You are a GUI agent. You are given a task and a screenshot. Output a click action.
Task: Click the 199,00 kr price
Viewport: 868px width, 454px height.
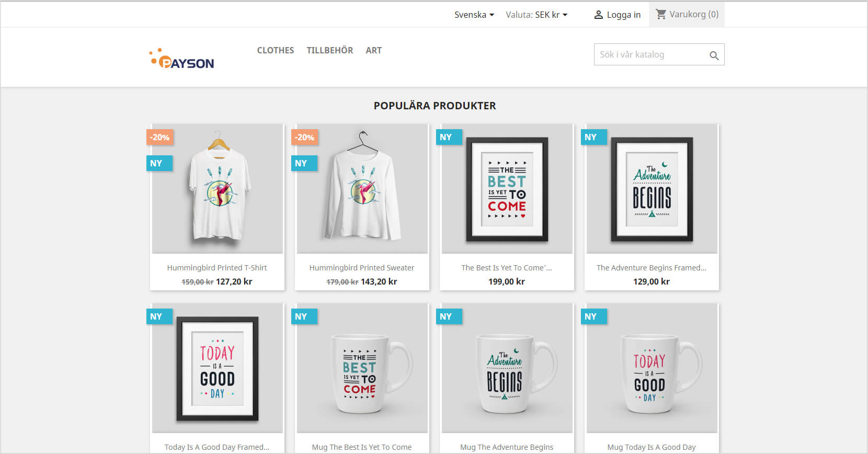click(x=507, y=281)
